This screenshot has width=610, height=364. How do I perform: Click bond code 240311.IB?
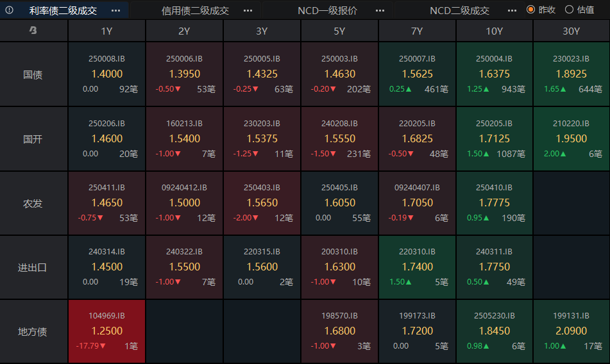(495, 251)
